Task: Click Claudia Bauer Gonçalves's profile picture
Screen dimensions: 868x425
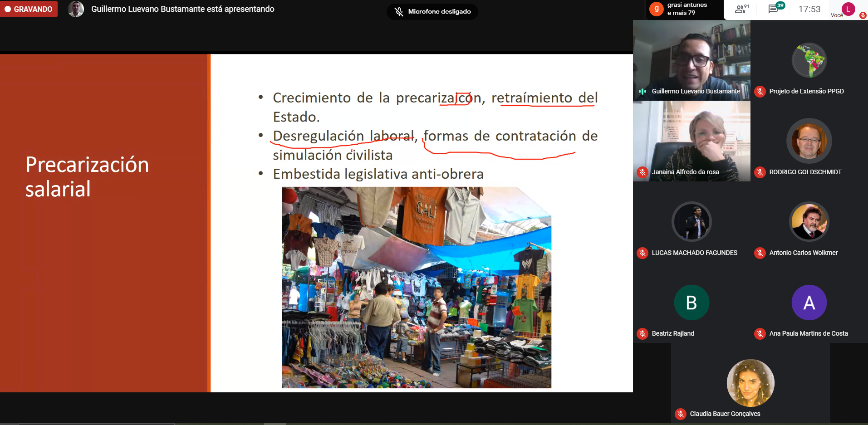Action: 750,383
